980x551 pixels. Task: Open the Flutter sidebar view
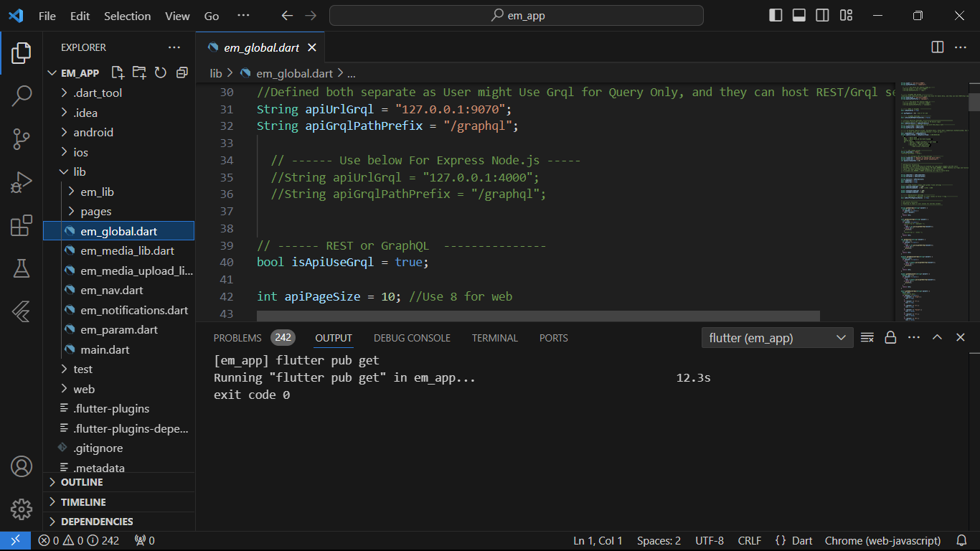pos(22,311)
